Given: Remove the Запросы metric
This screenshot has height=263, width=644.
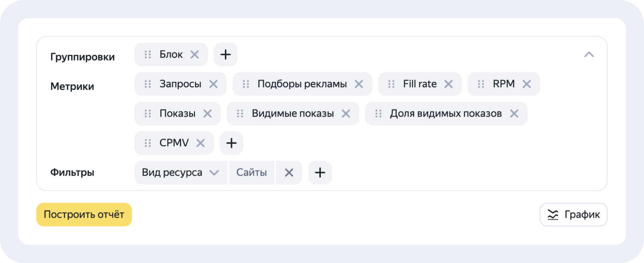Looking at the screenshot, I should 214,84.
